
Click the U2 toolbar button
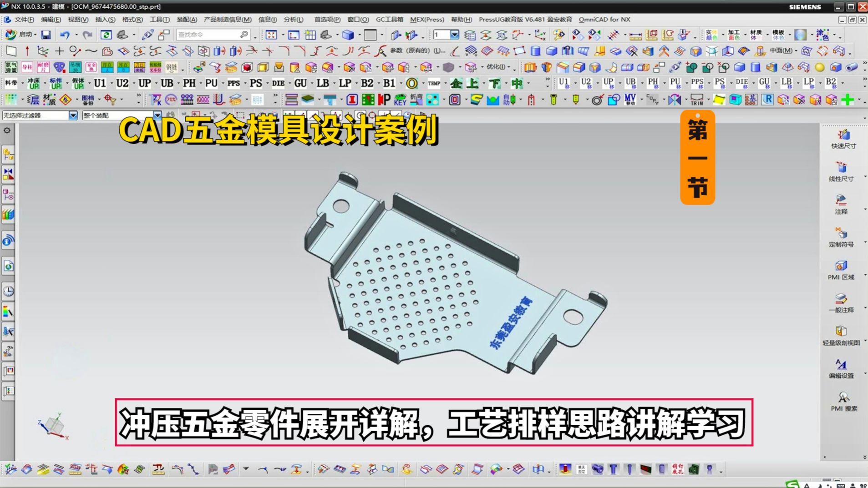point(122,83)
